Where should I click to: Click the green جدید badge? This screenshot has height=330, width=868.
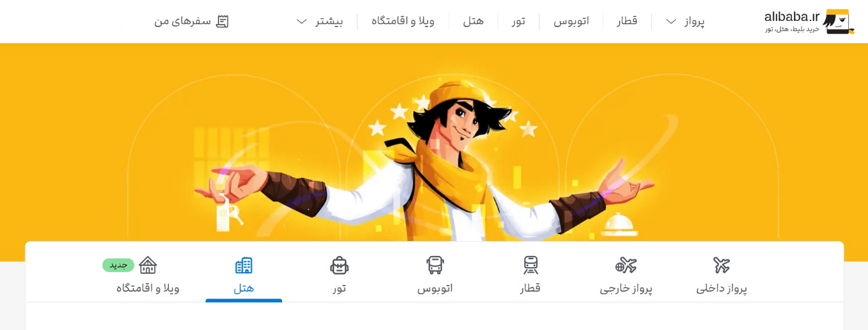[x=119, y=265]
